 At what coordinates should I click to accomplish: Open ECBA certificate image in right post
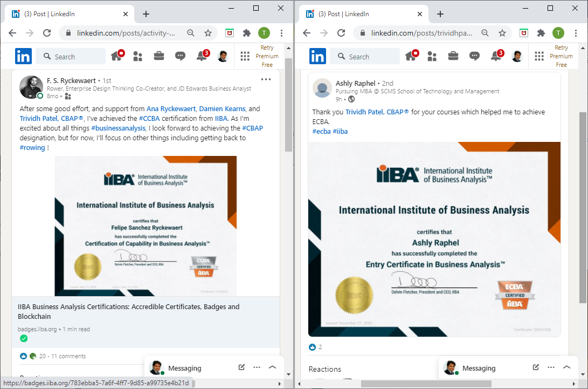pyautogui.click(x=434, y=239)
